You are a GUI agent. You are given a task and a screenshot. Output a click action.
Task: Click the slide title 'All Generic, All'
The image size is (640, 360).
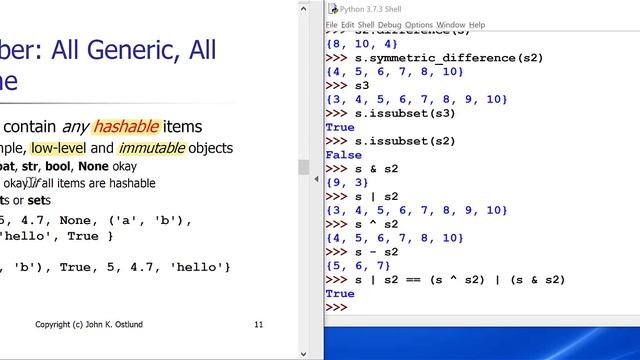pos(134,50)
